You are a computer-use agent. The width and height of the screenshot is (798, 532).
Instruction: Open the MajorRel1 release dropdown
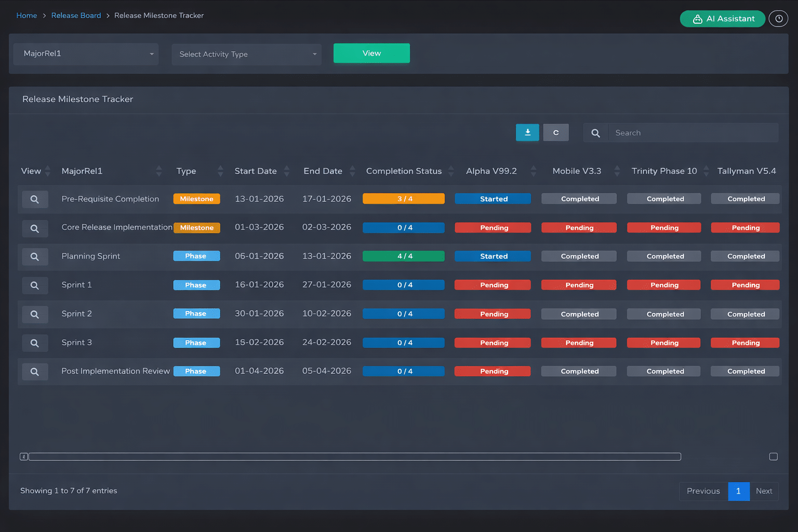[86, 54]
